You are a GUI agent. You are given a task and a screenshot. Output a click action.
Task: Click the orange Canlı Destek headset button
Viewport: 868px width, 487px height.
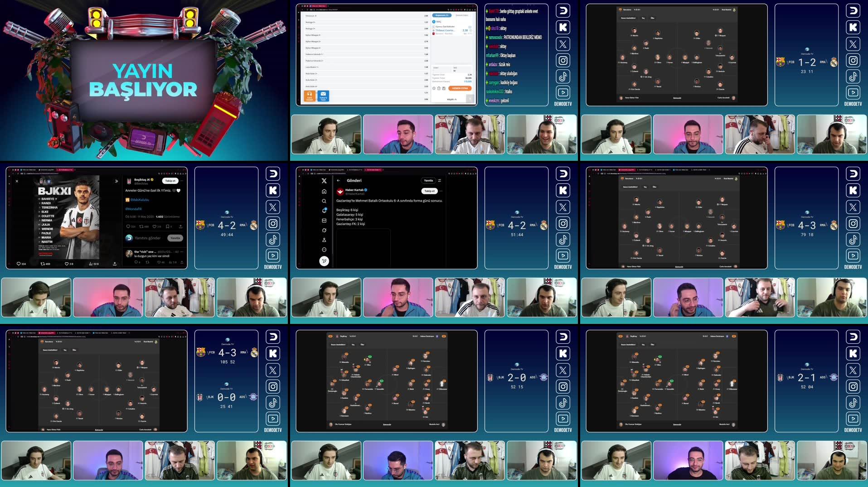310,96
